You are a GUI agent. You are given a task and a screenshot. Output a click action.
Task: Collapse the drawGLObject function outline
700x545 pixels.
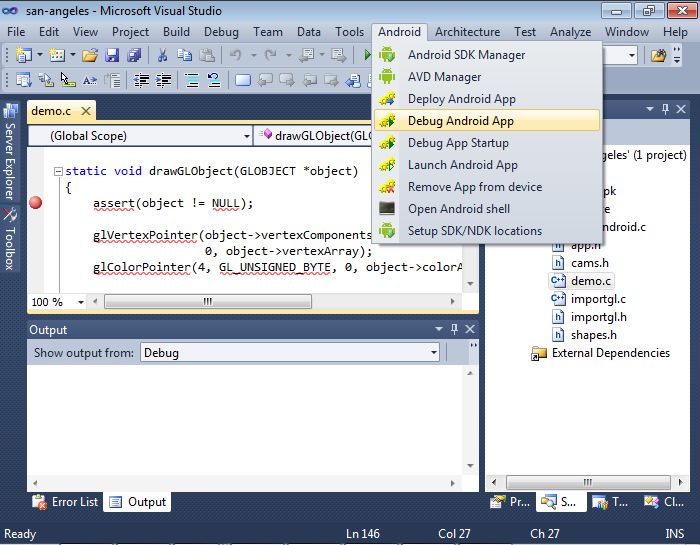pyautogui.click(x=58, y=171)
